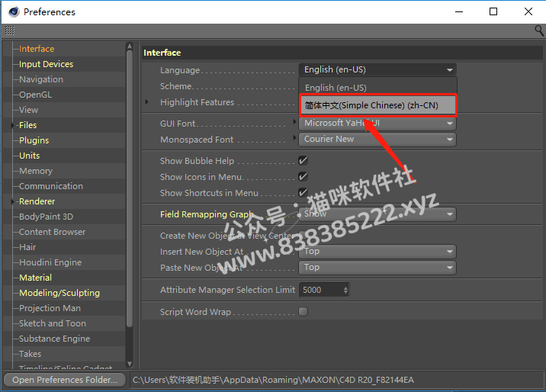Select BodyPaint 3D in the tree
The width and height of the screenshot is (546, 392).
46,217
